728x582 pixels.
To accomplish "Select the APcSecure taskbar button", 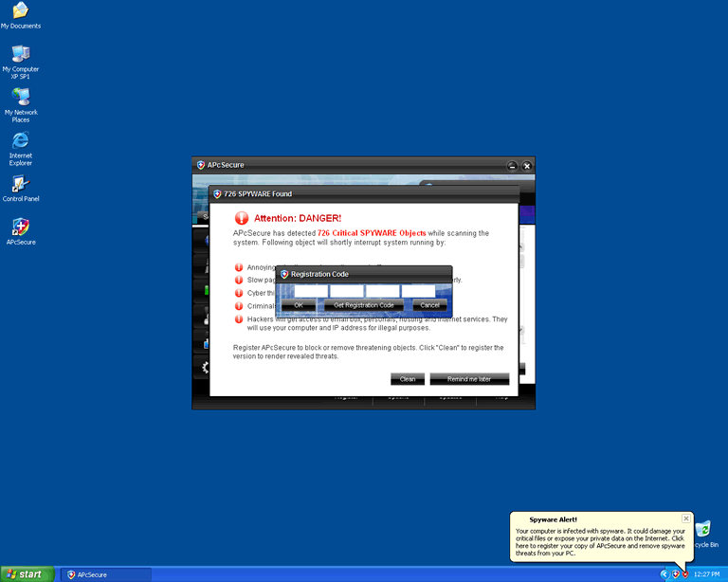I will coord(105,574).
